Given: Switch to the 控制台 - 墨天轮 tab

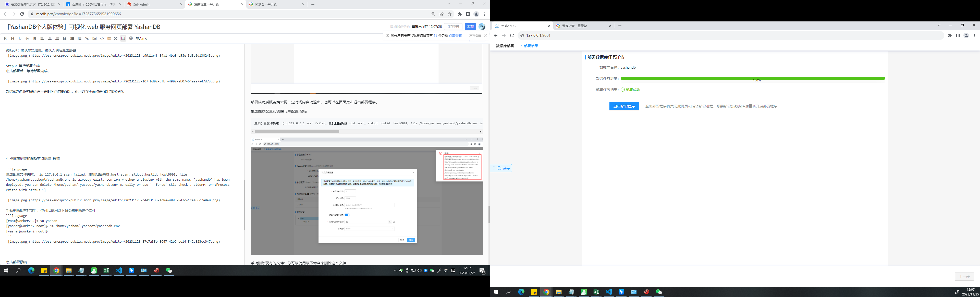Looking at the screenshot, I should click(x=277, y=5).
